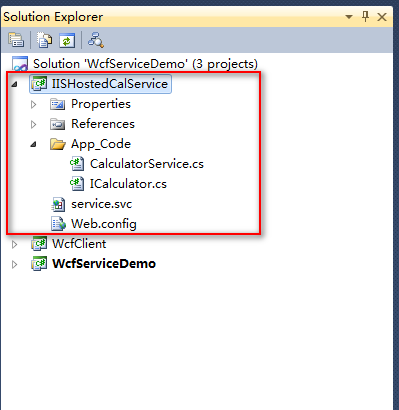The image size is (399, 410).
Task: Click the ICalculator.cs file icon
Action: pos(77,184)
